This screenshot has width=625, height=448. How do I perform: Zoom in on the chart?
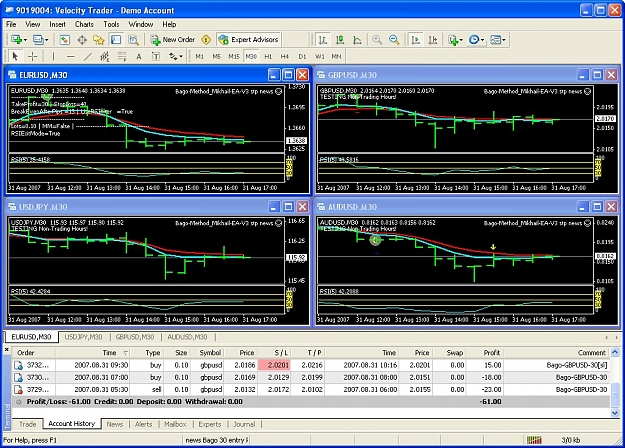377,39
